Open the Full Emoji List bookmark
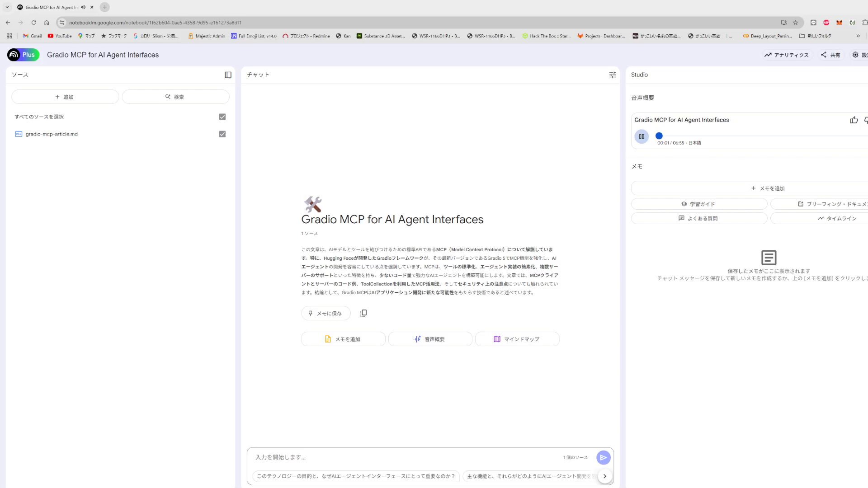This screenshot has height=488, width=868. (x=254, y=36)
